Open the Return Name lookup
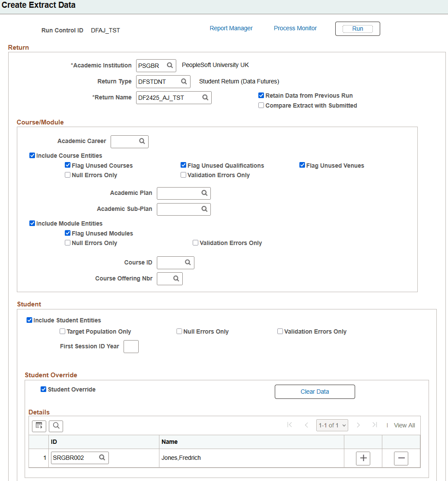Viewport: 448px width, 481px height. click(x=205, y=98)
